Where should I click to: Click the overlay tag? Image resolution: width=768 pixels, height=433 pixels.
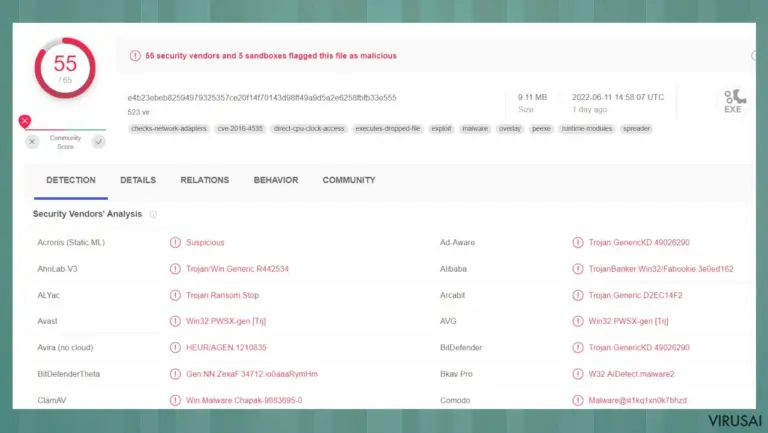pyautogui.click(x=510, y=129)
